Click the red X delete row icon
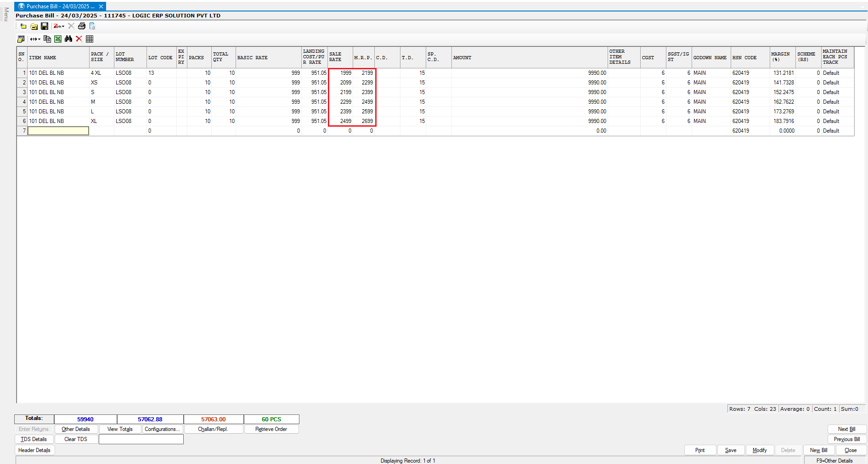The image size is (868, 464). tap(79, 39)
